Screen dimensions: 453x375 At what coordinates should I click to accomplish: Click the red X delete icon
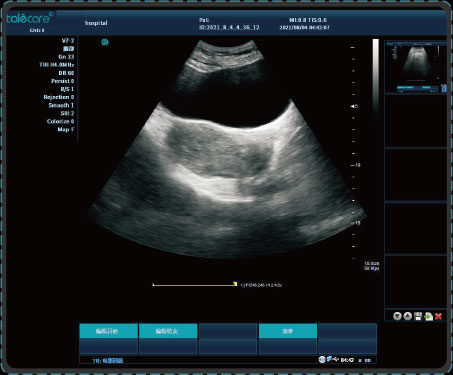[438, 316]
